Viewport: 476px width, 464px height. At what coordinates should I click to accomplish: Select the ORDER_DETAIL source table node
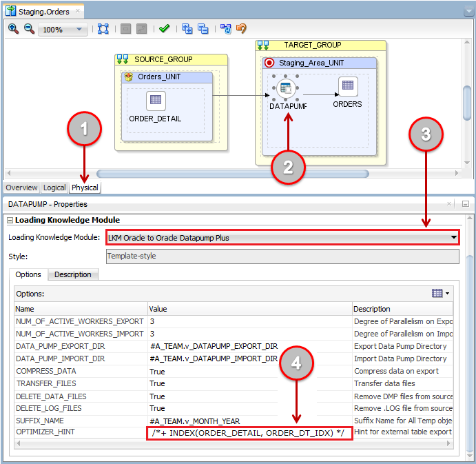click(156, 101)
